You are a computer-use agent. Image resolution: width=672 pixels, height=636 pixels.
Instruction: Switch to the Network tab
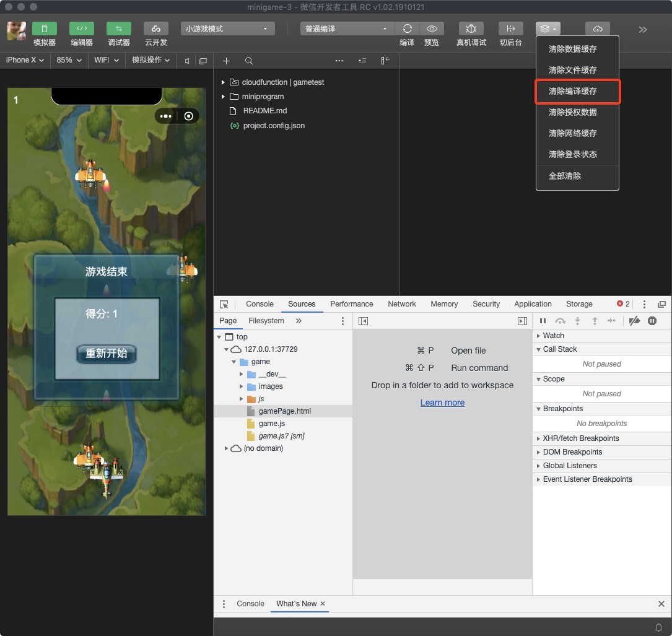(401, 304)
